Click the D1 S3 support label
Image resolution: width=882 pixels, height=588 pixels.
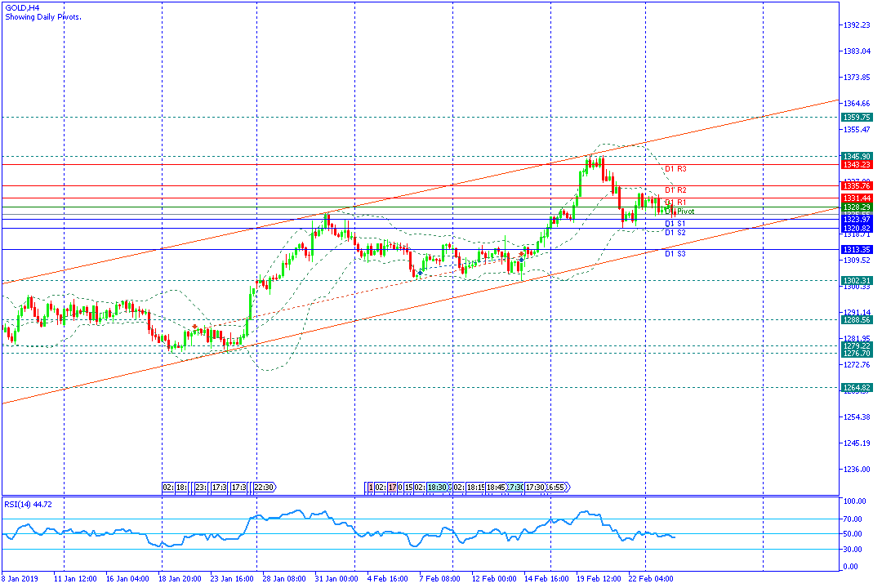[675, 254]
